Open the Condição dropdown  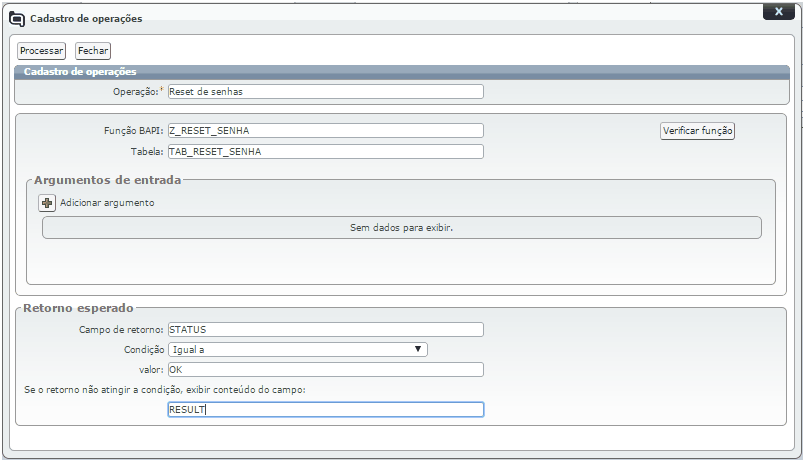(297, 349)
